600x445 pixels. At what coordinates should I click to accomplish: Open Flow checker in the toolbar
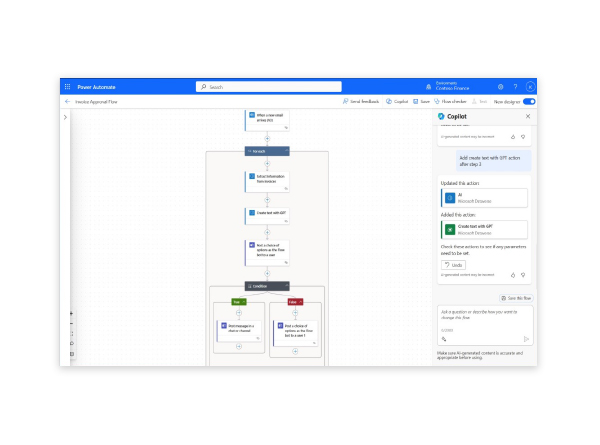tap(453, 101)
